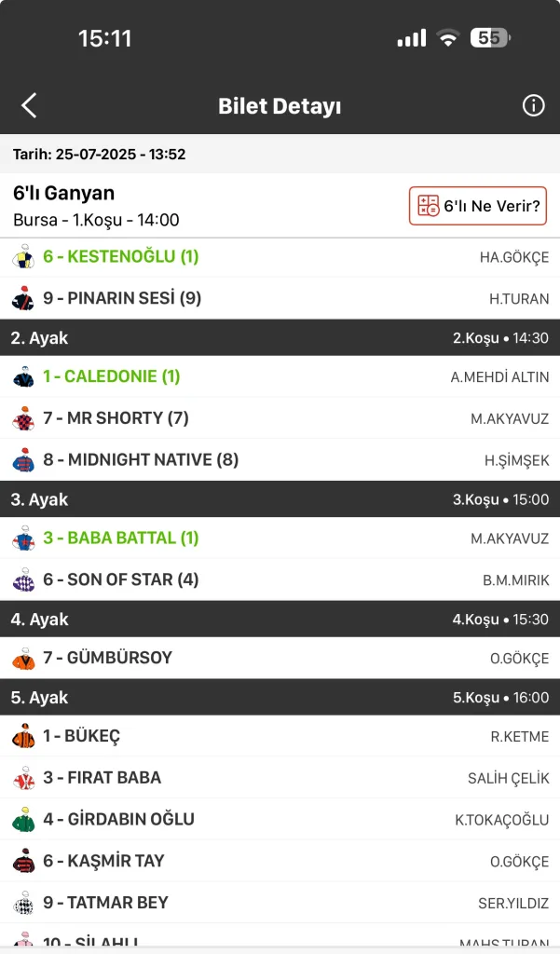Viewport: 560px width, 954px height.
Task: Tap the PINARIN SESİ jockey silk icon
Action: 23,298
